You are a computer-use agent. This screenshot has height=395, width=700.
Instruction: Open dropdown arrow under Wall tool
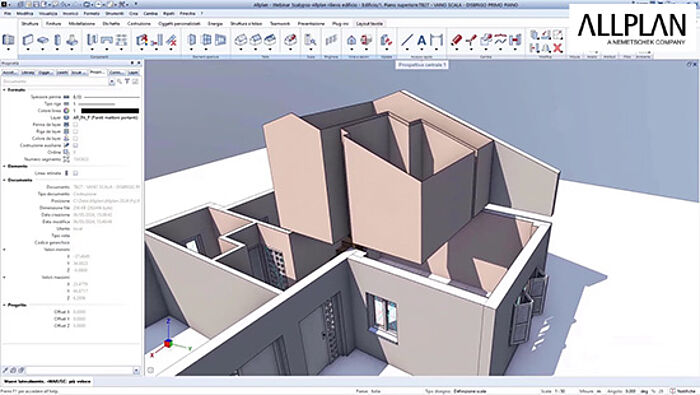coord(28,49)
